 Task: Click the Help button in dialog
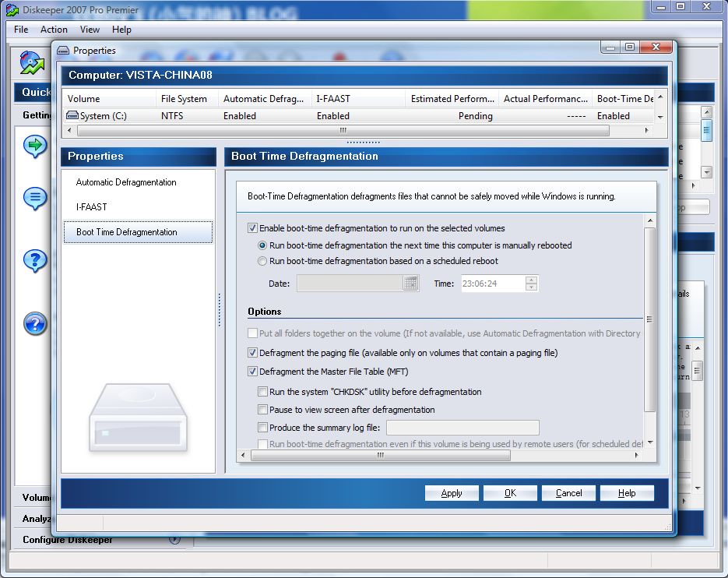(627, 493)
